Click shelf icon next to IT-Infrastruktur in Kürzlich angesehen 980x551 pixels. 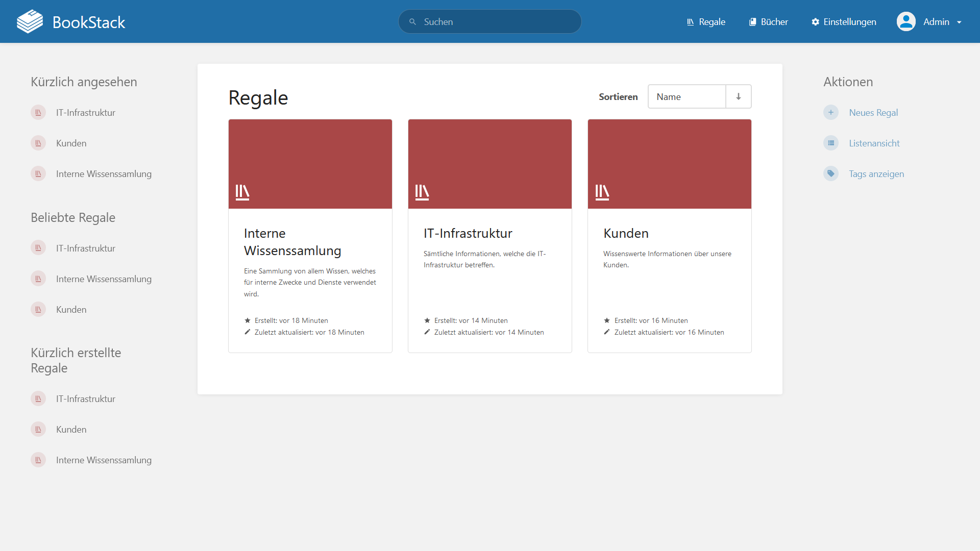[38, 112]
